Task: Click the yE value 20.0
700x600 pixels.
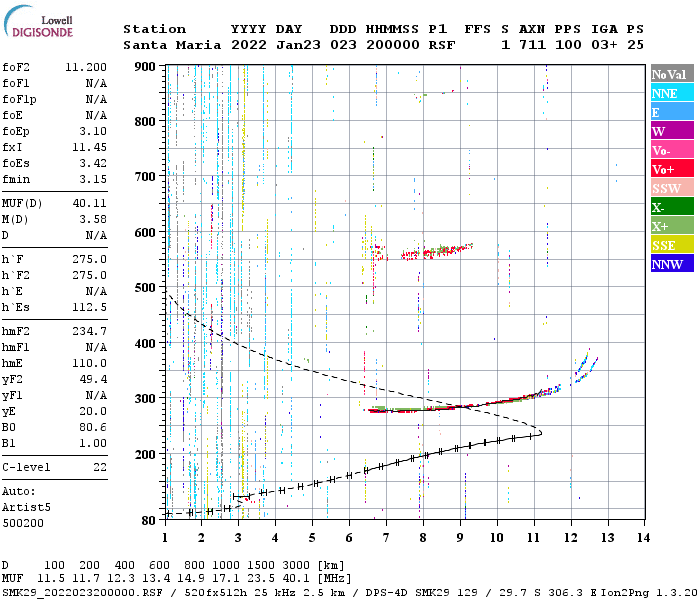Action: [93, 412]
